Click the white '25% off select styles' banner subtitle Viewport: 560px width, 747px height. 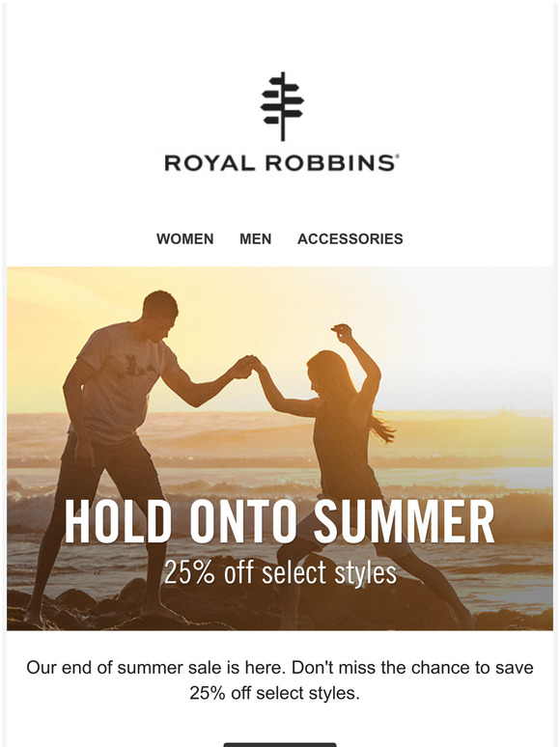280,572
